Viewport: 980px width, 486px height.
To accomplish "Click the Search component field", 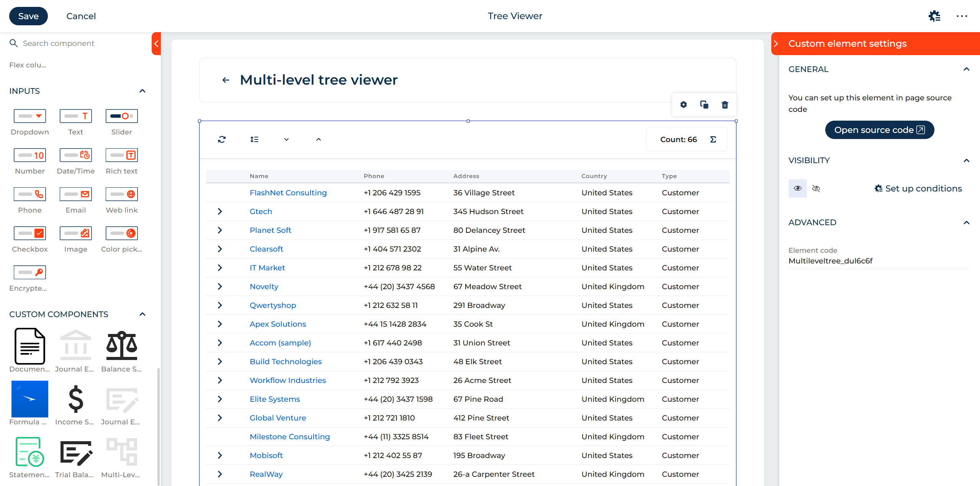I will coord(59,43).
